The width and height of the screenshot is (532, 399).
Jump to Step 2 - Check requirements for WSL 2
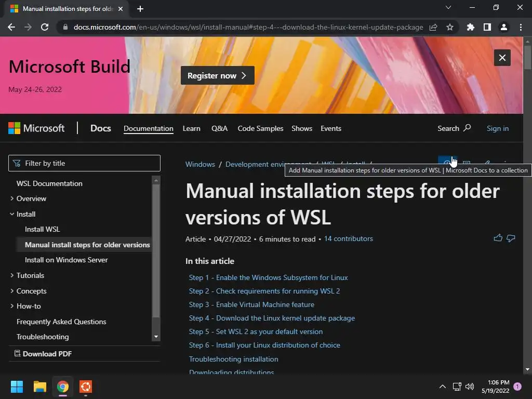pos(264,291)
